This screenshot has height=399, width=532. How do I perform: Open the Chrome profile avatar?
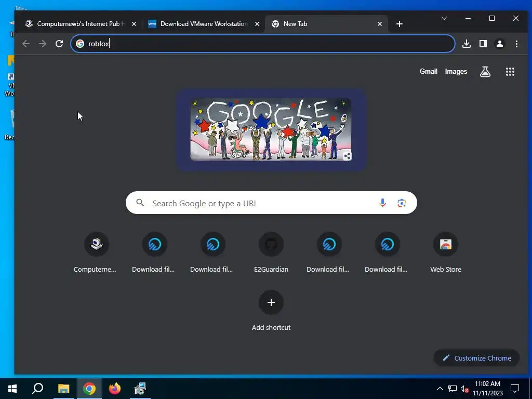pos(500,44)
